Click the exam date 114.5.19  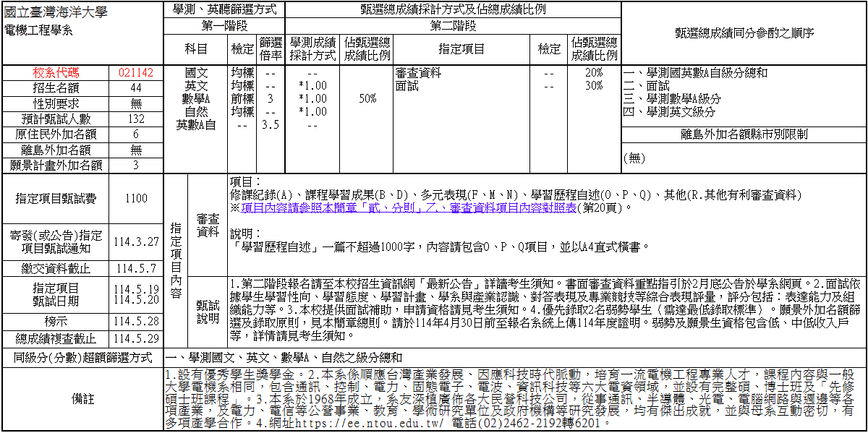(x=136, y=289)
